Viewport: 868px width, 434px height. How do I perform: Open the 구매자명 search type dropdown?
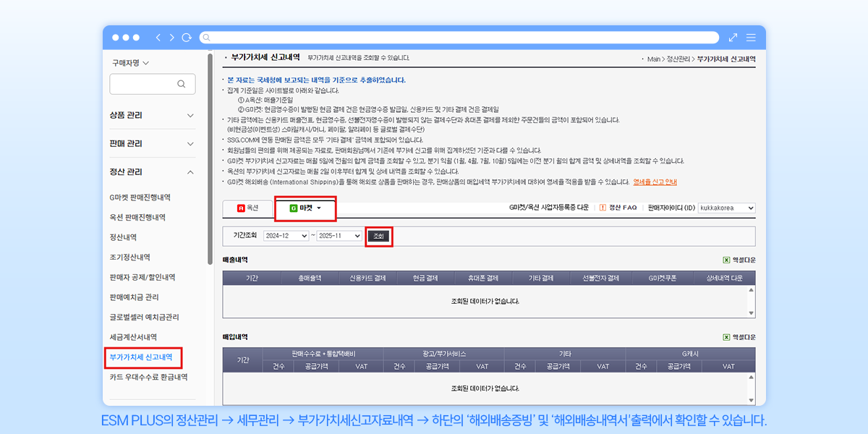tap(130, 63)
